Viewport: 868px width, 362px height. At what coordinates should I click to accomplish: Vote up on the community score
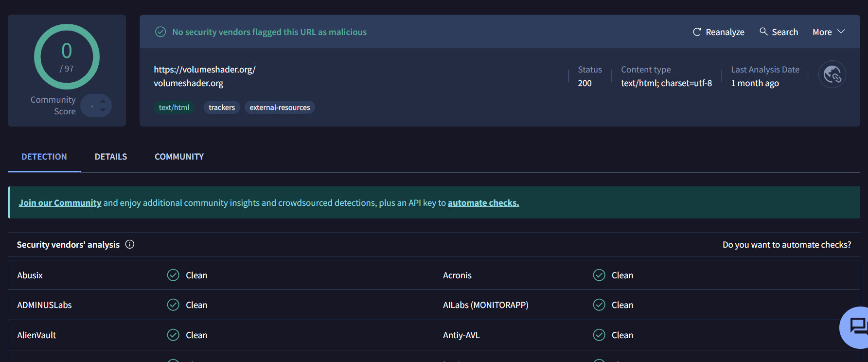click(x=103, y=101)
